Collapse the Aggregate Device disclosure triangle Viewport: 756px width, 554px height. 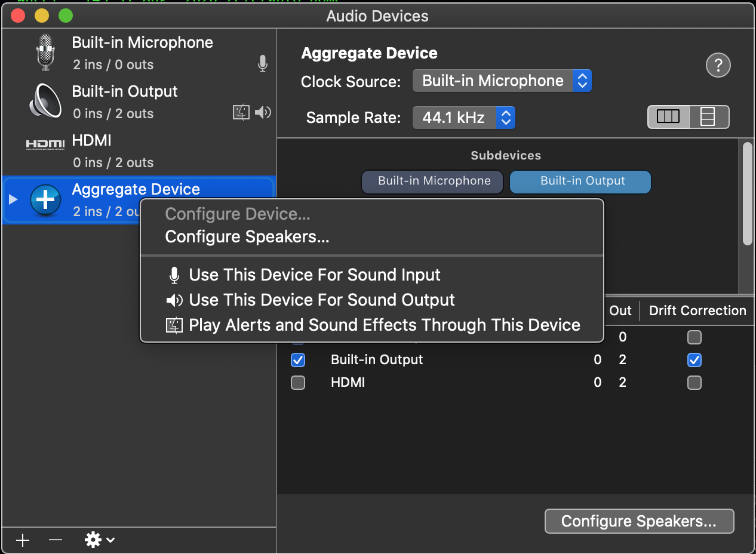13,199
